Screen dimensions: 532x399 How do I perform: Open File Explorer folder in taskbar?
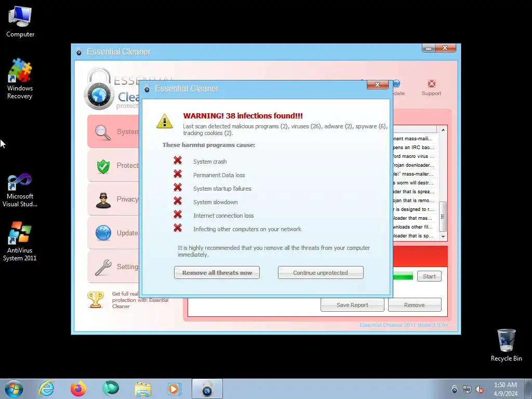tap(143, 389)
